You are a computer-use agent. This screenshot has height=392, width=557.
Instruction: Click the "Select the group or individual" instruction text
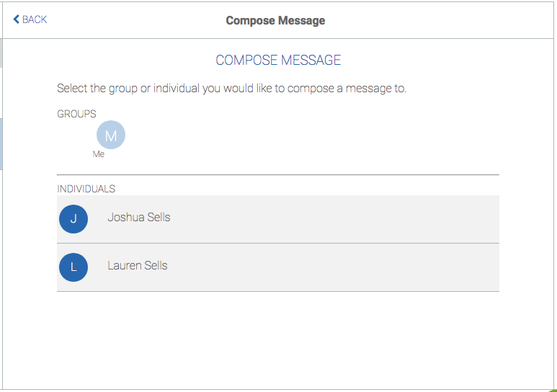[x=231, y=89]
